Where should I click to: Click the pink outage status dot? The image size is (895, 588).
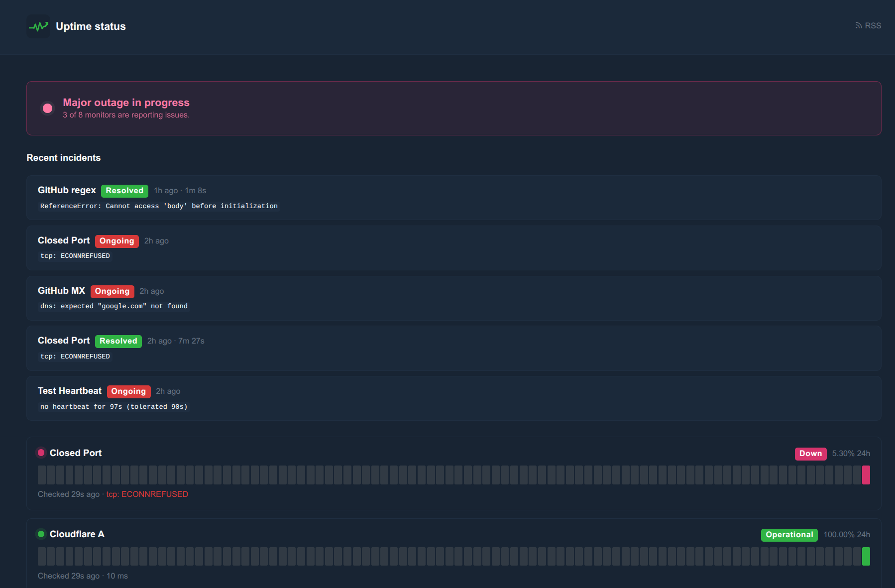click(x=47, y=108)
